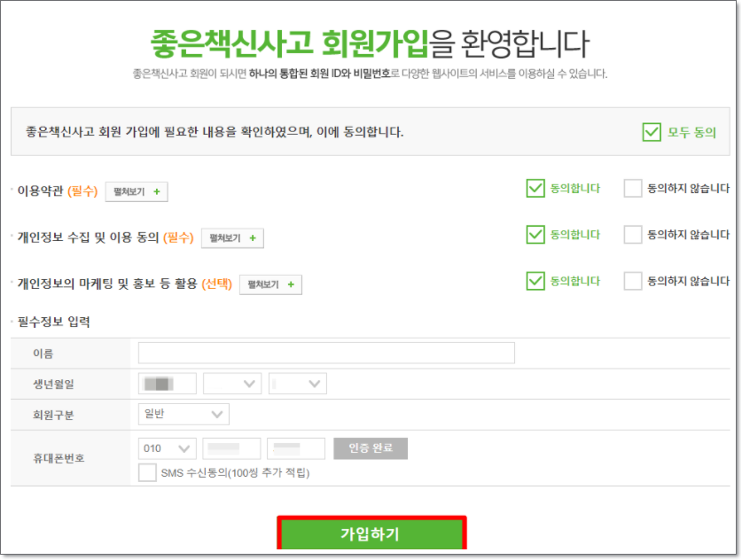Viewport: 742px width, 560px height.
Task: Open the 010 phone prefix dropdown
Action: click(x=167, y=448)
